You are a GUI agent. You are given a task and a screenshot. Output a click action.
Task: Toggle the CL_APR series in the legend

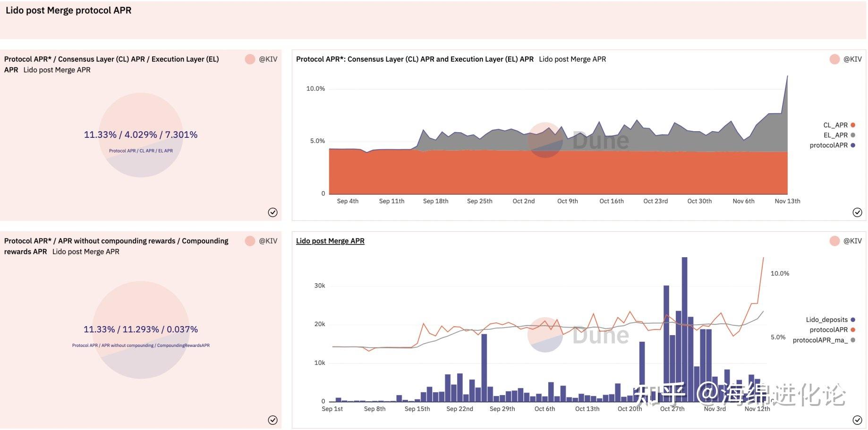point(839,125)
